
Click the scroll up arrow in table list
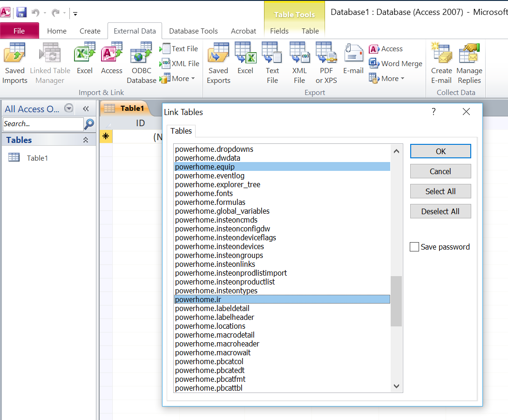tap(396, 151)
